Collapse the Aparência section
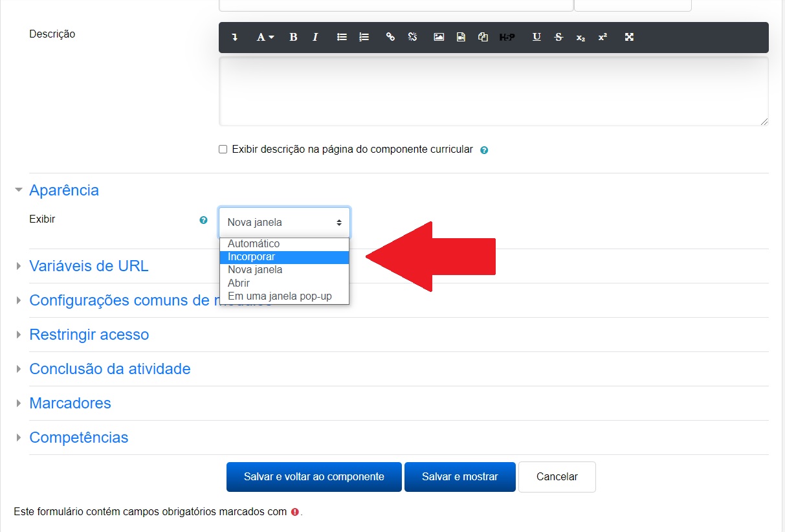The image size is (785, 532). (x=63, y=190)
